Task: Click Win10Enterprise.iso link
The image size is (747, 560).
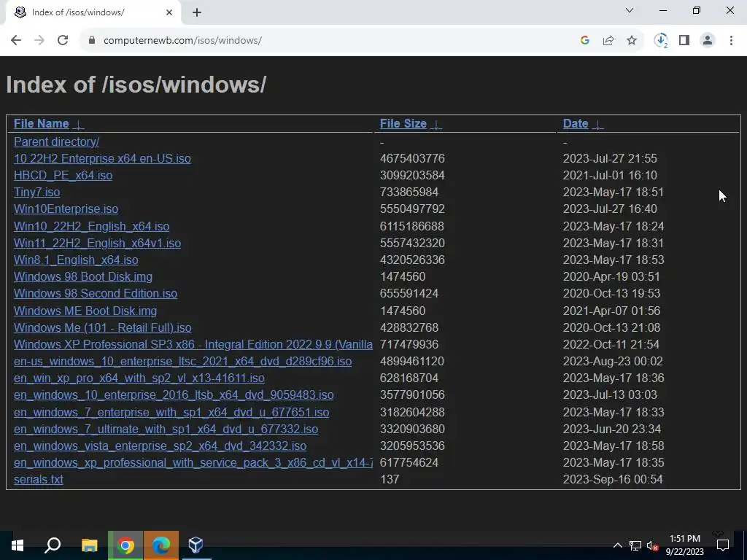Action: point(66,209)
